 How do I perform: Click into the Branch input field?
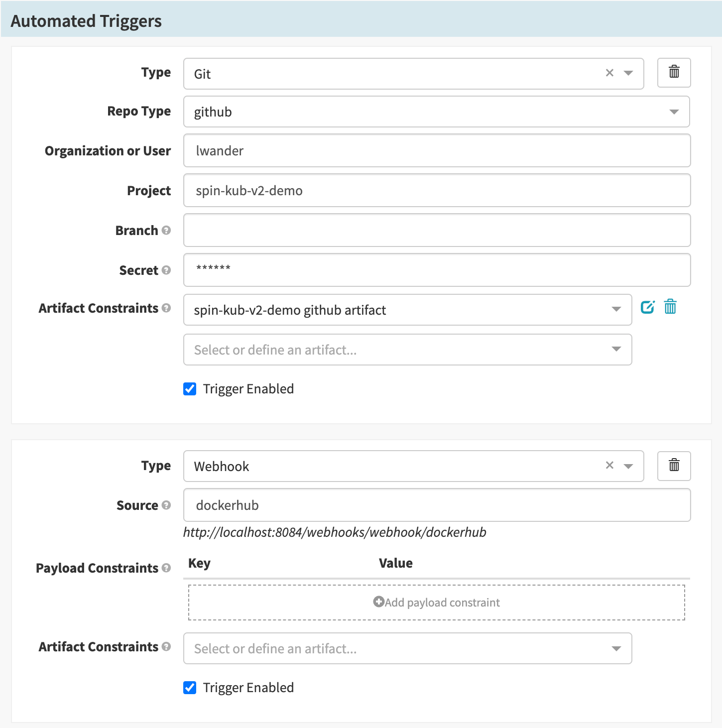tap(436, 230)
